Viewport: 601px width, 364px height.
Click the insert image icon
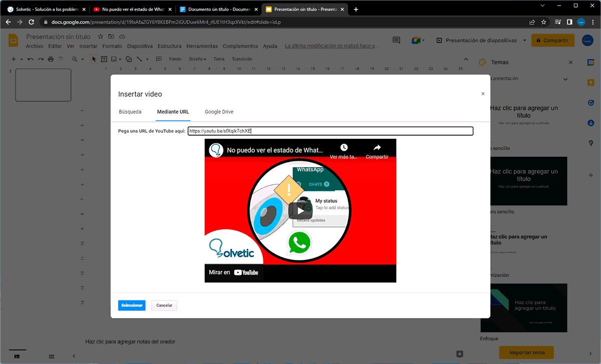(x=114, y=59)
